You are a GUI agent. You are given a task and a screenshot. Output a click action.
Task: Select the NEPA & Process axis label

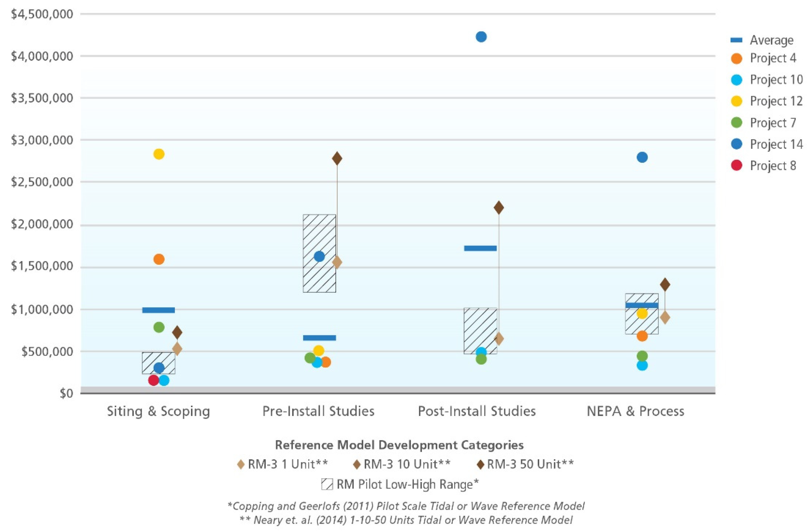click(635, 411)
